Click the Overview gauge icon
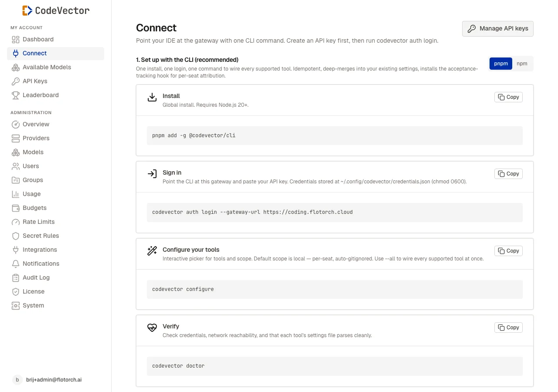Viewport: 558px width, 392px height. [16, 125]
